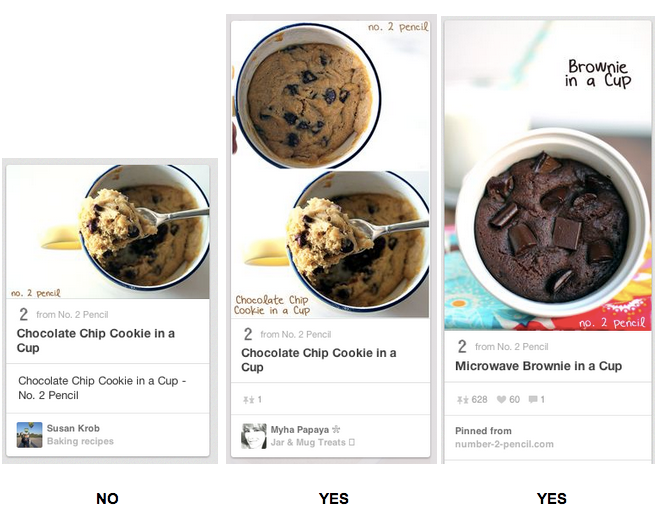Viewport: 659px width, 527px height.
Task: Open Myha Papaya's profile avatar
Action: click(x=254, y=436)
